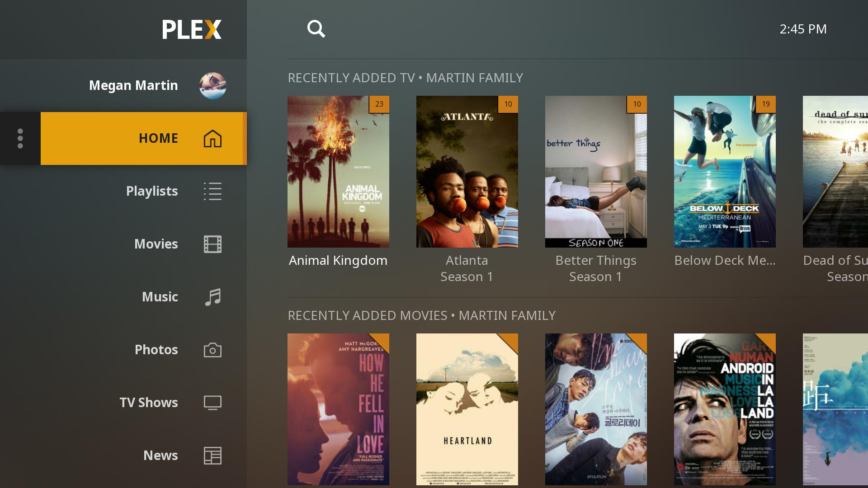This screenshot has width=868, height=488.
Task: Click the search icon
Action: 316,28
